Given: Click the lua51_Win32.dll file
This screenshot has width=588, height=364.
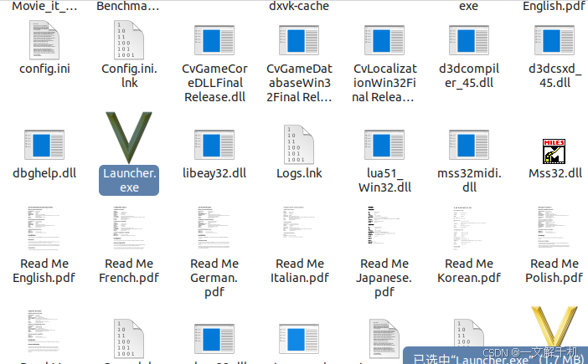Looking at the screenshot, I should click(384, 146).
